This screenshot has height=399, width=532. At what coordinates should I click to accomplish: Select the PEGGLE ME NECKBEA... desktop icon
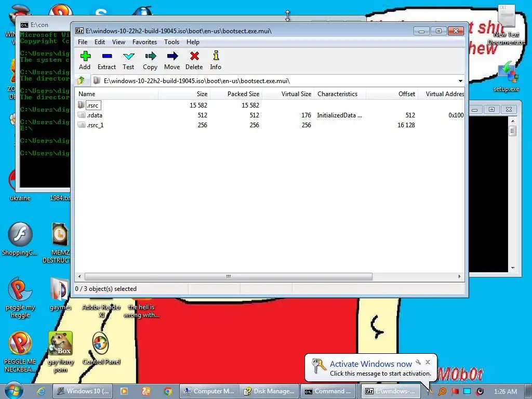click(20, 352)
